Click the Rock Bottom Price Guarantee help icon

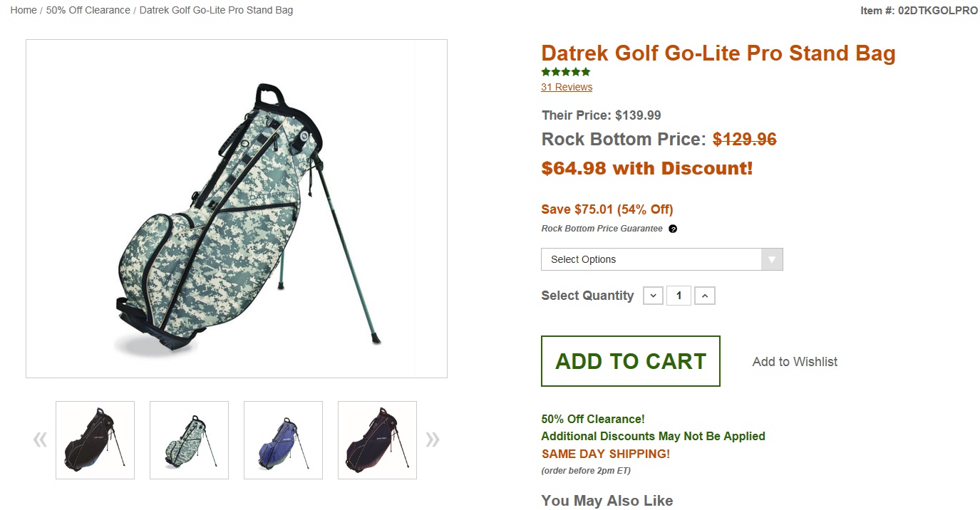673,229
